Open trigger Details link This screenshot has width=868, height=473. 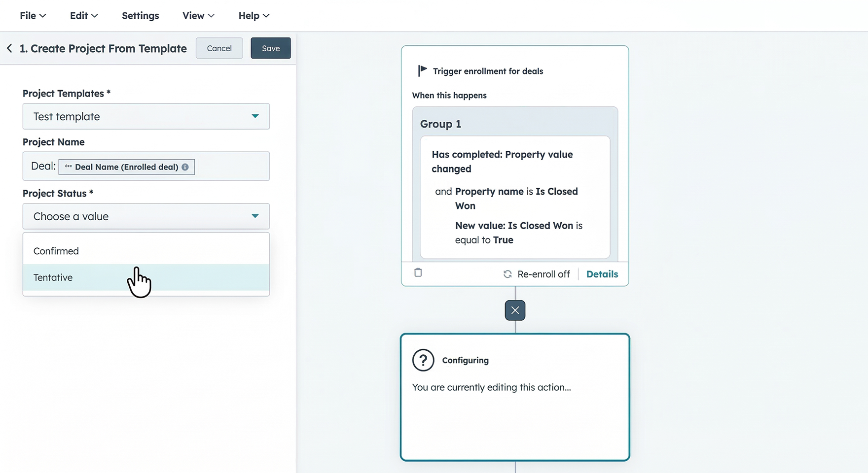[x=602, y=274]
